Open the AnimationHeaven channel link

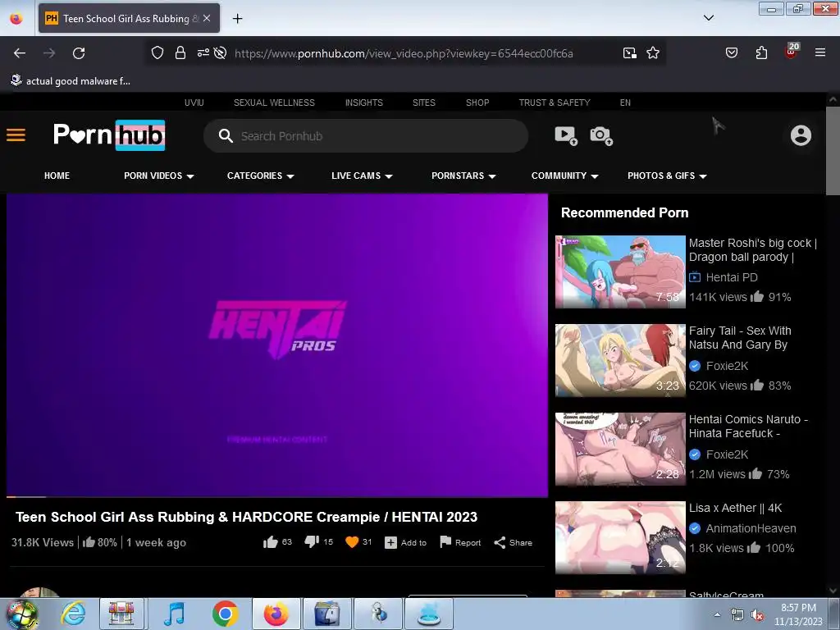[751, 528]
